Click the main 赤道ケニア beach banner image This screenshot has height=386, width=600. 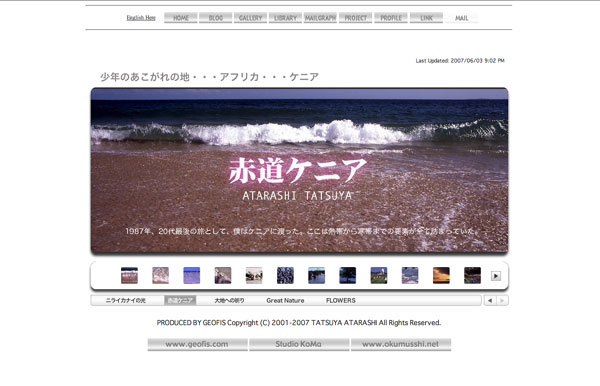300,171
